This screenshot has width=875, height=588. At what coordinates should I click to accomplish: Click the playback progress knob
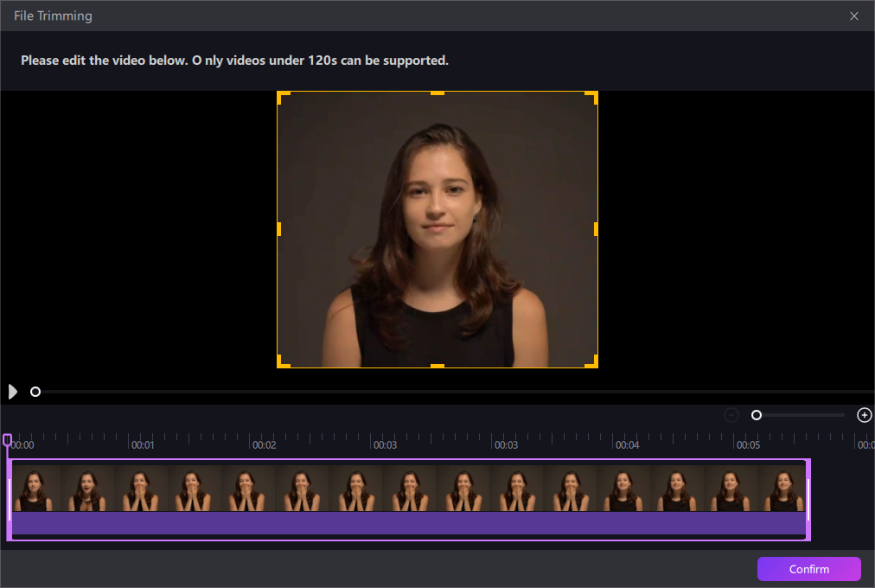point(35,392)
